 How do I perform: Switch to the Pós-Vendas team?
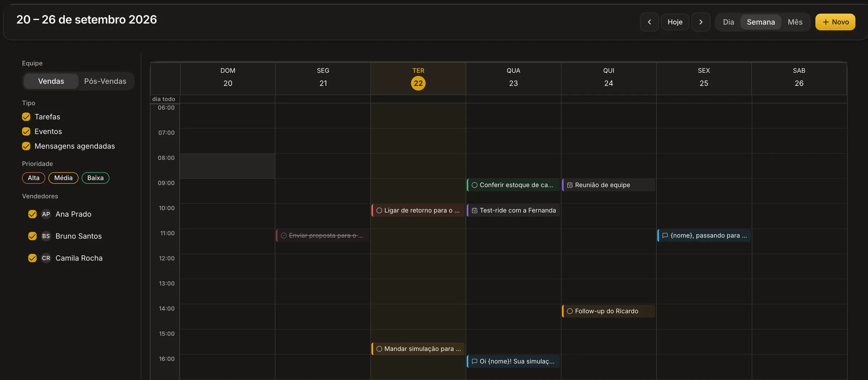pyautogui.click(x=105, y=81)
